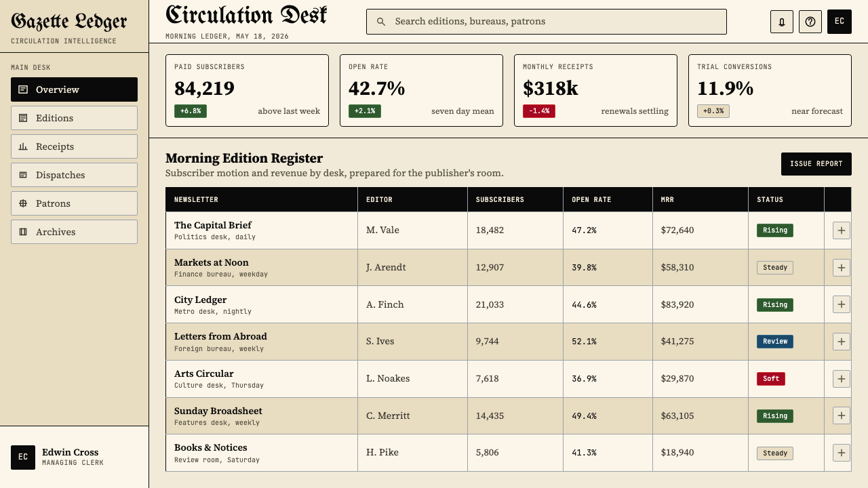This screenshot has width=868, height=488.
Task: Expand the Markets at Noon row
Action: click(x=842, y=268)
